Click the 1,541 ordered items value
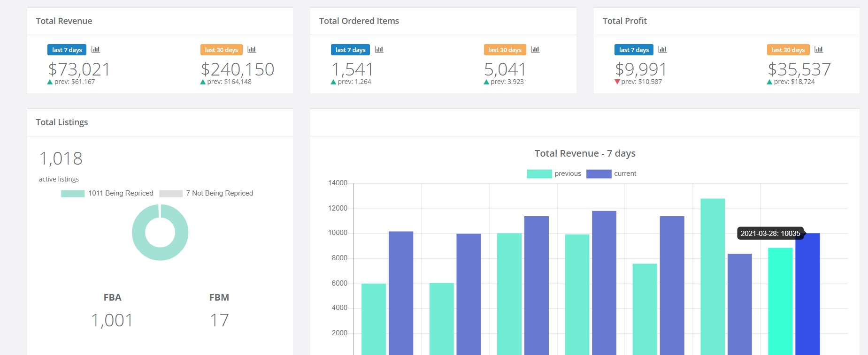The height and width of the screenshot is (355, 868). 352,69
